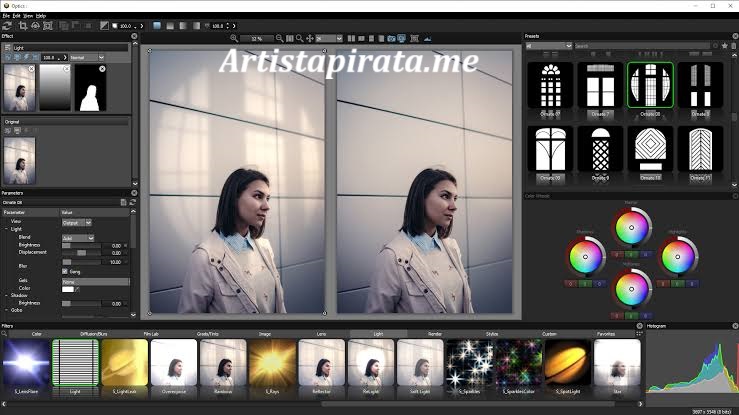Select the Original image thumbnail
The height and width of the screenshot is (415, 739).
pos(19,161)
